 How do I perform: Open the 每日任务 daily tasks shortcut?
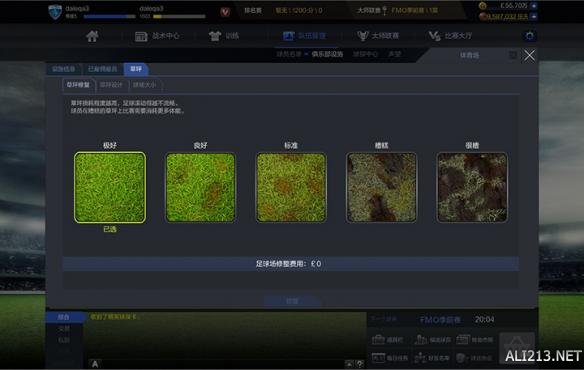[390, 358]
